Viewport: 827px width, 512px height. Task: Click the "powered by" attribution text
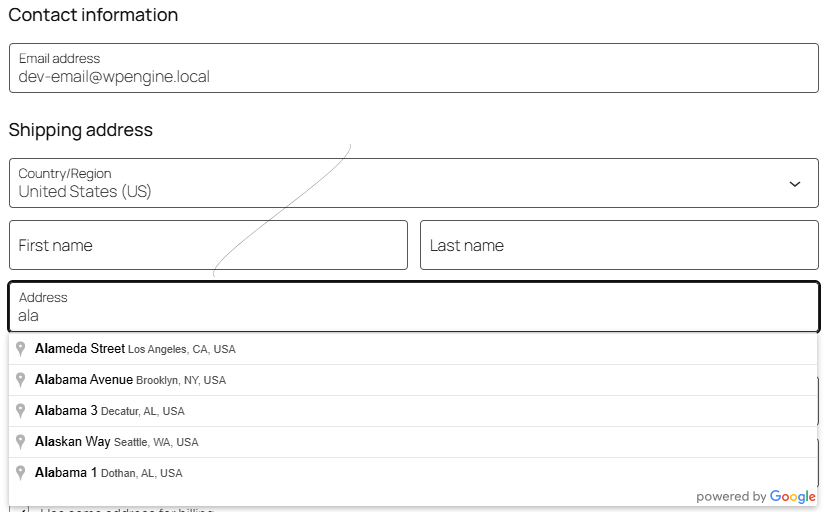click(x=731, y=497)
